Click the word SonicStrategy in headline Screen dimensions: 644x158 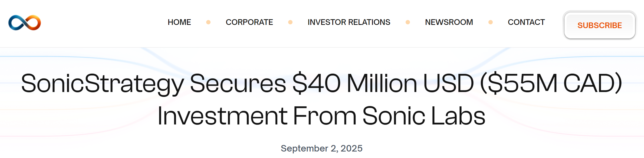102,83
